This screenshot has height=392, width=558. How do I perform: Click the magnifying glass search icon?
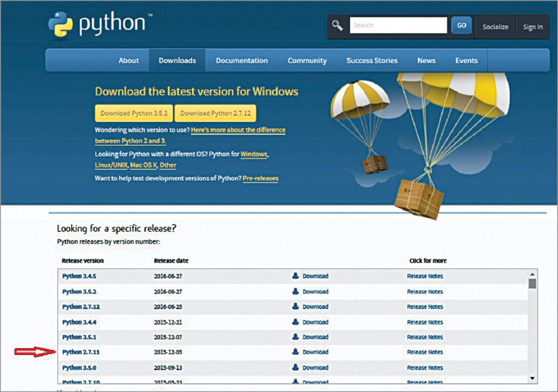[338, 26]
